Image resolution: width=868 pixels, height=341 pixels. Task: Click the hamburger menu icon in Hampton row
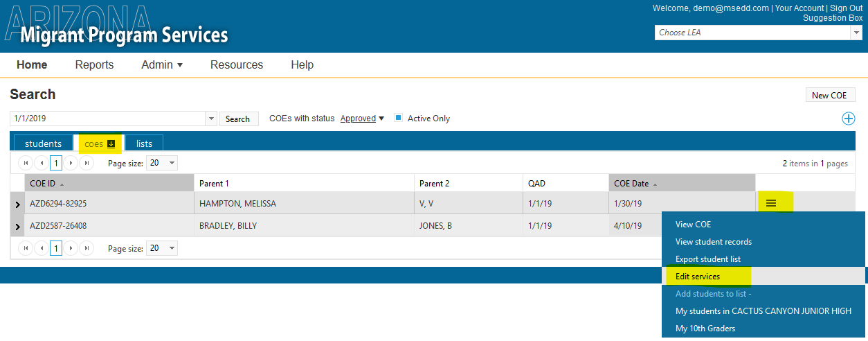770,203
